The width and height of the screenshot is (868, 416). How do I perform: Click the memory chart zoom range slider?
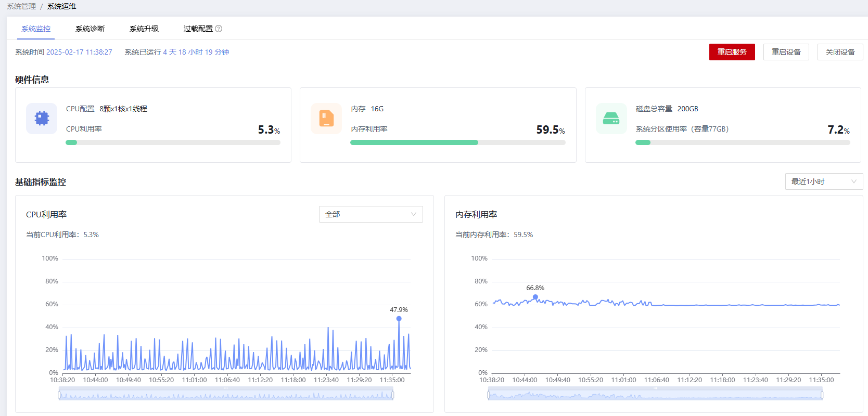coord(655,395)
